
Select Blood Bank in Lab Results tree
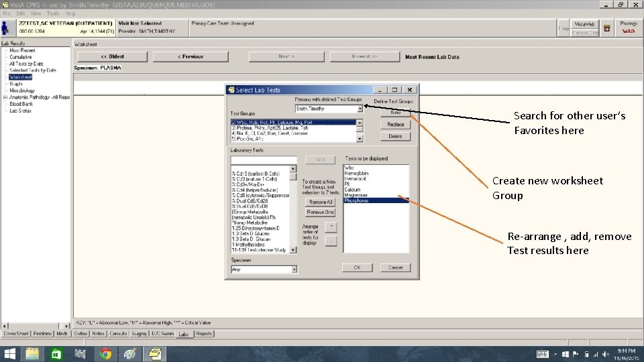[x=21, y=104]
